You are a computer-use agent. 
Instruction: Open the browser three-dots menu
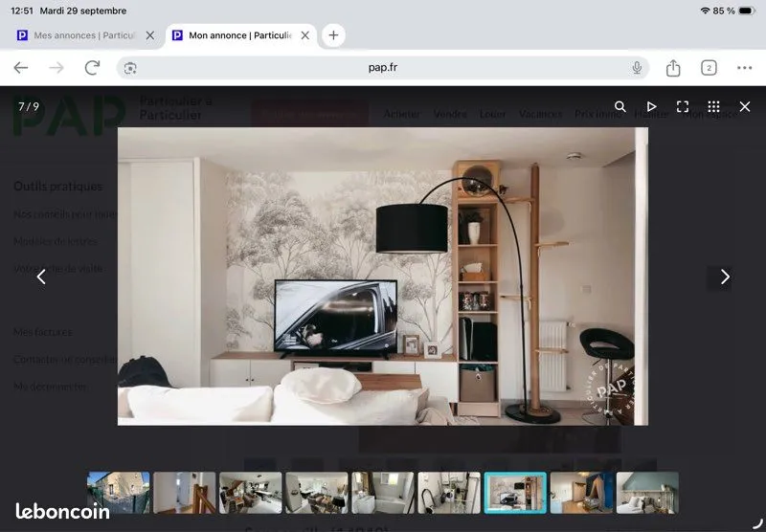(745, 68)
